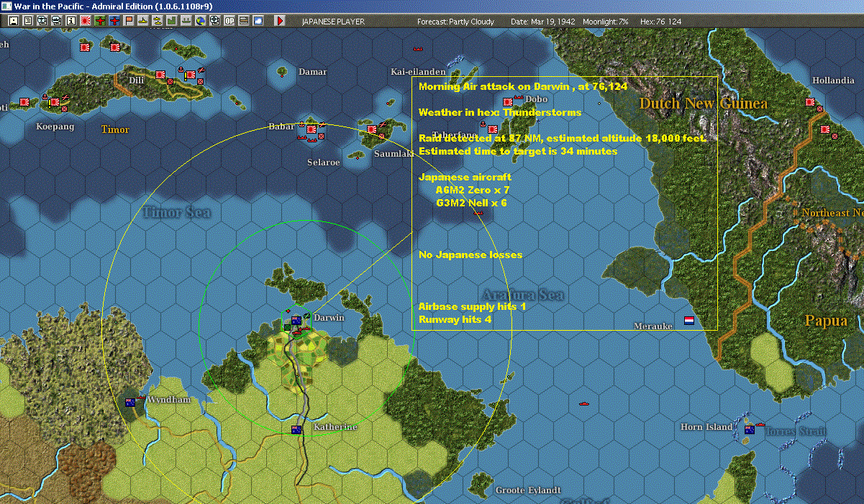Image resolution: width=864 pixels, height=504 pixels.
Task: Click the red play arrow to end turn
Action: (280, 21)
